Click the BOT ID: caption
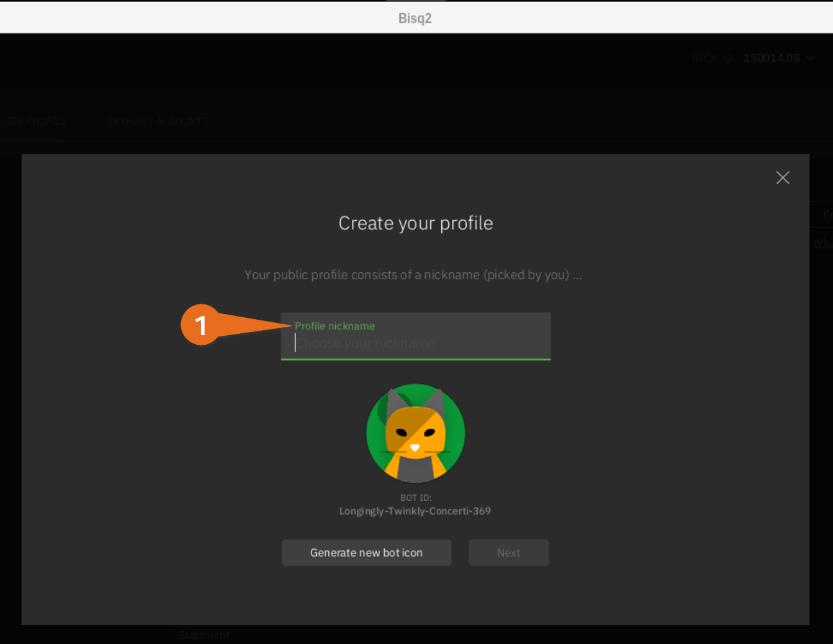 coord(416,498)
